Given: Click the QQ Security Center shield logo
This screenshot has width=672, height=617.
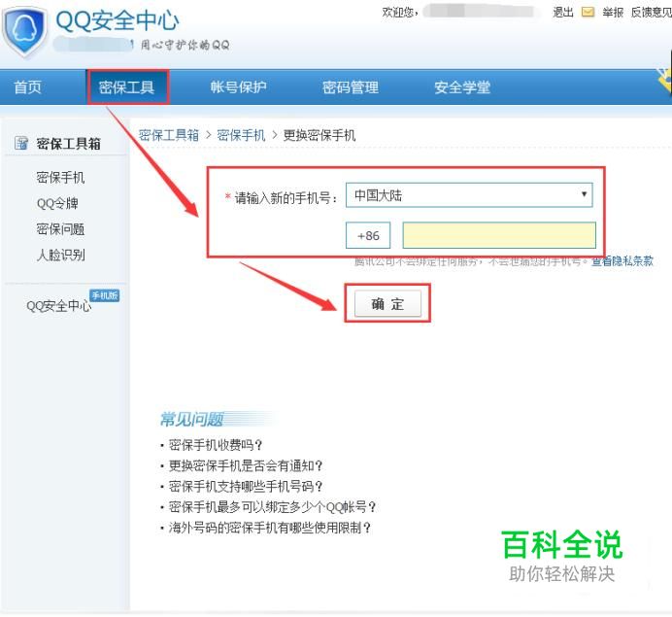Looking at the screenshot, I should point(24,31).
